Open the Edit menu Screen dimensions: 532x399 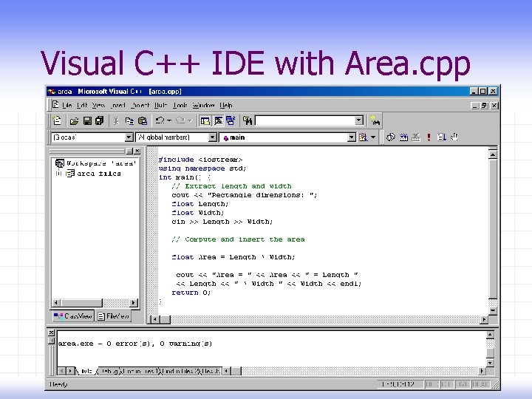(82, 106)
